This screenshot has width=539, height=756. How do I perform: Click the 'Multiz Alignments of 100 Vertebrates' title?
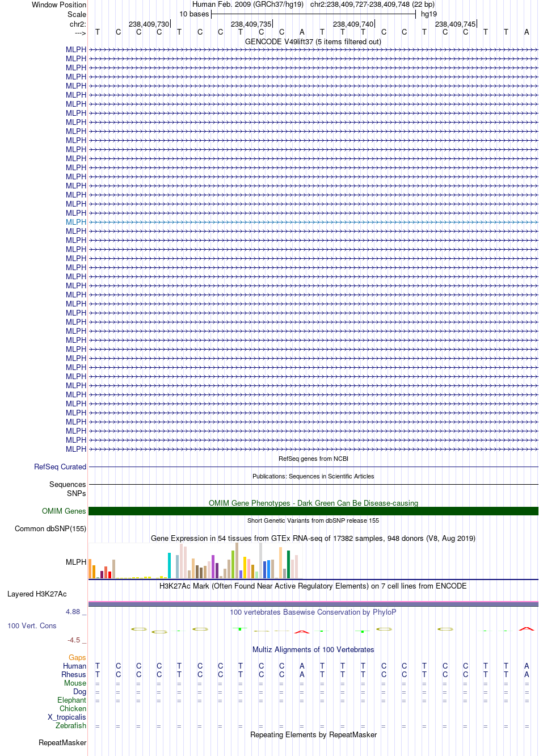click(x=313, y=649)
